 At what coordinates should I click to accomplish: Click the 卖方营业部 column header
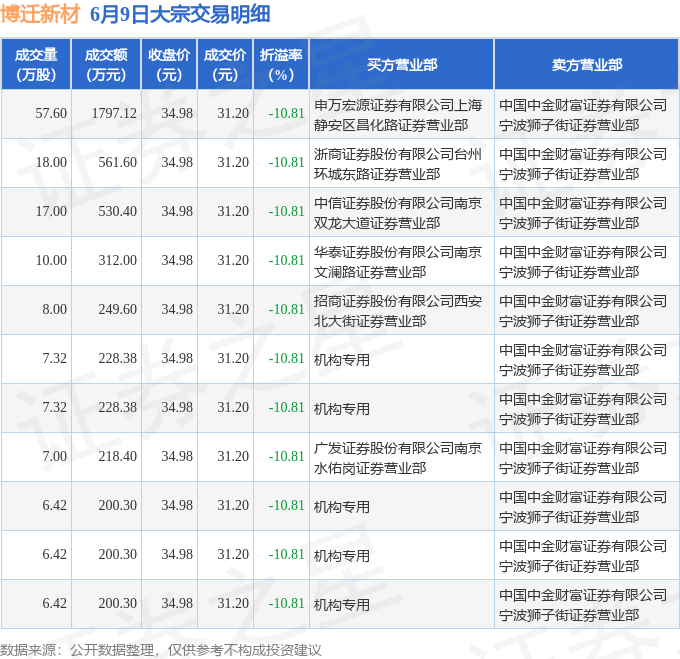point(587,65)
